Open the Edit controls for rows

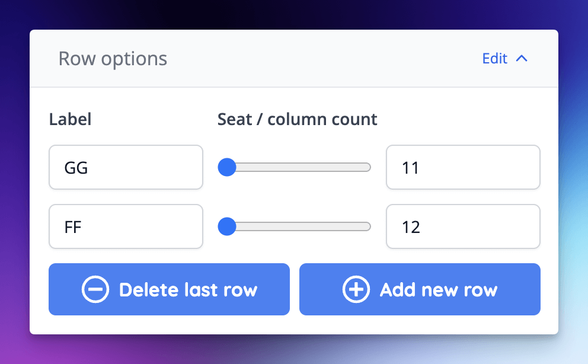point(494,58)
